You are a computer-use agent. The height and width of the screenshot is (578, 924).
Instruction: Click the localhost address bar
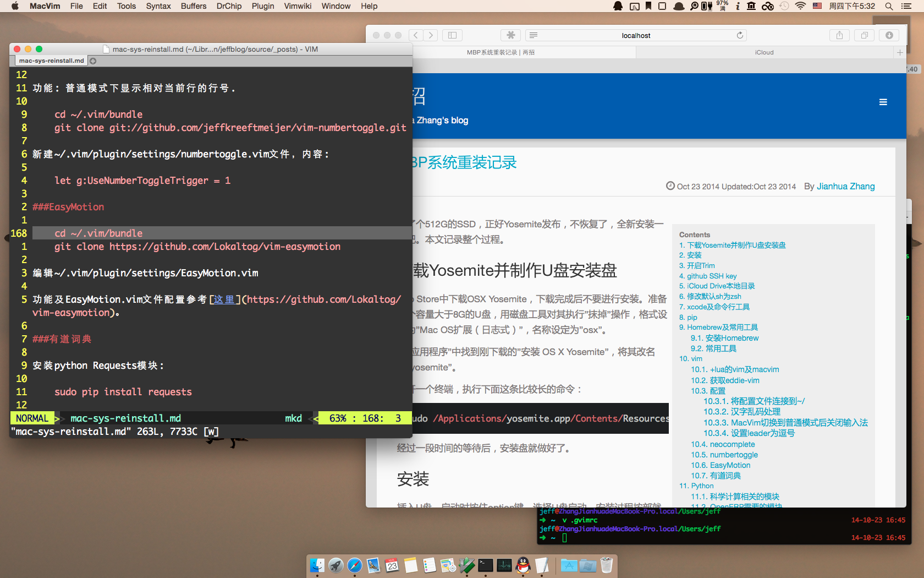636,35
